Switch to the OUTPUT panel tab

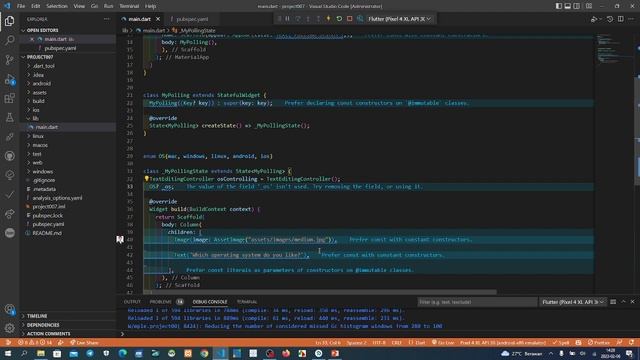[132, 302]
